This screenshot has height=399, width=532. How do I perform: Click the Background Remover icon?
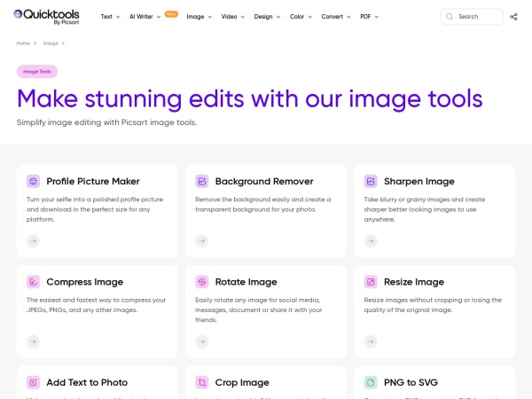click(x=202, y=181)
